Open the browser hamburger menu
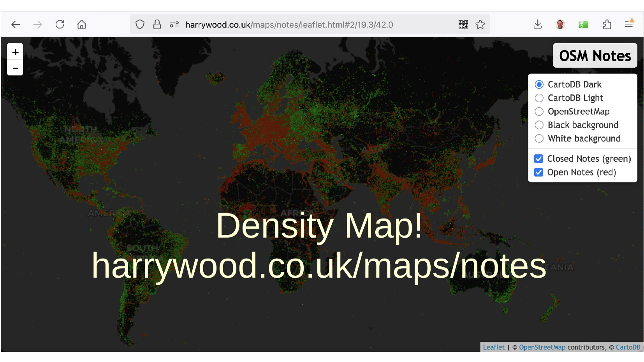Viewport: 644px width, 362px height. tap(629, 24)
